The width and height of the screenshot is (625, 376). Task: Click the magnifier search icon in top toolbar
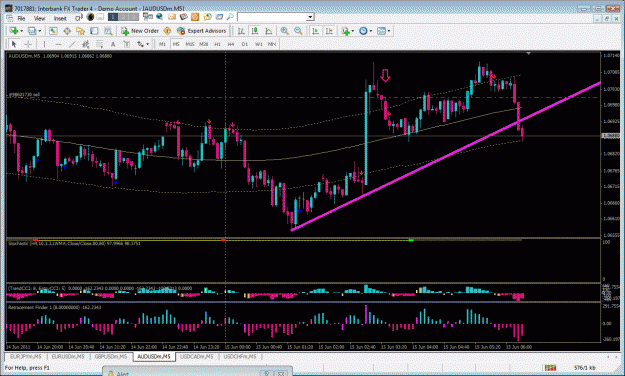pyautogui.click(x=230, y=17)
